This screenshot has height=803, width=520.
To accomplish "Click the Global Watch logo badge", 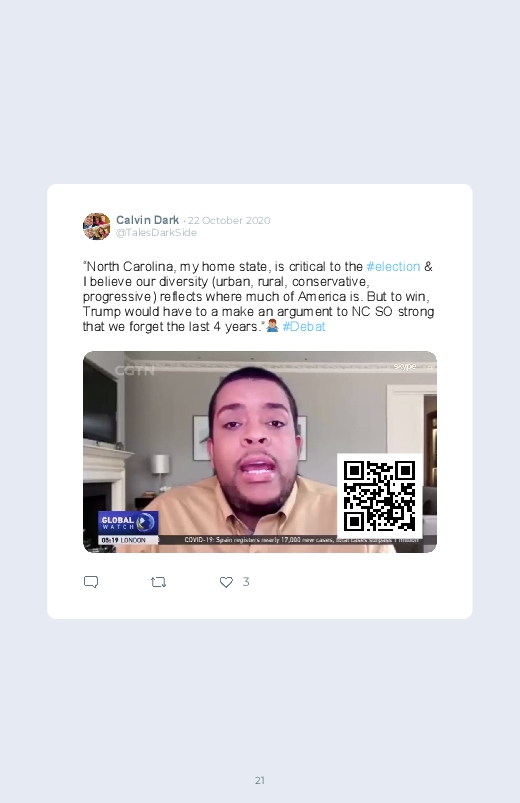I will tap(128, 522).
